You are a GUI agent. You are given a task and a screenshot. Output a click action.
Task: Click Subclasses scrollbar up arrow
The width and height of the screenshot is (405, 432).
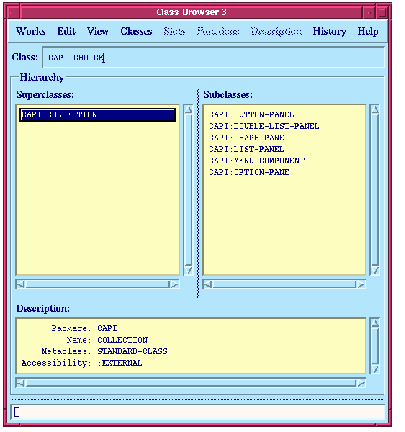point(375,109)
